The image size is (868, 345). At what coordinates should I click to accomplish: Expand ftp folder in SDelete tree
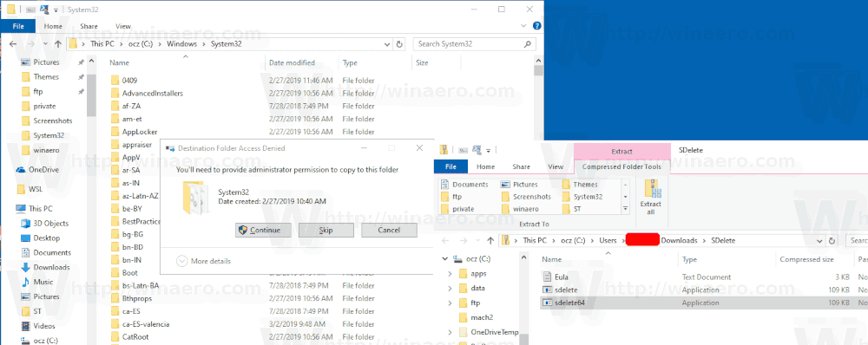[450, 303]
